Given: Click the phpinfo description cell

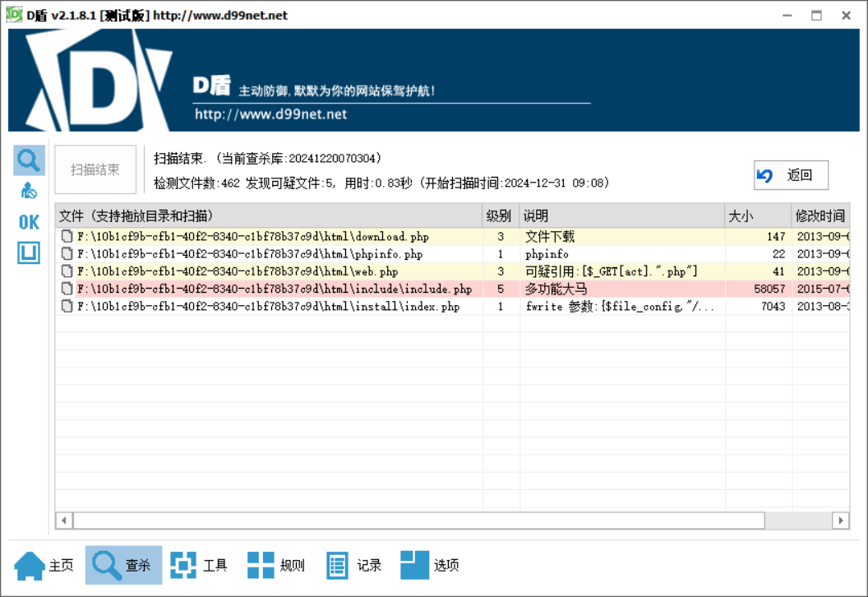Looking at the screenshot, I should click(547, 253).
